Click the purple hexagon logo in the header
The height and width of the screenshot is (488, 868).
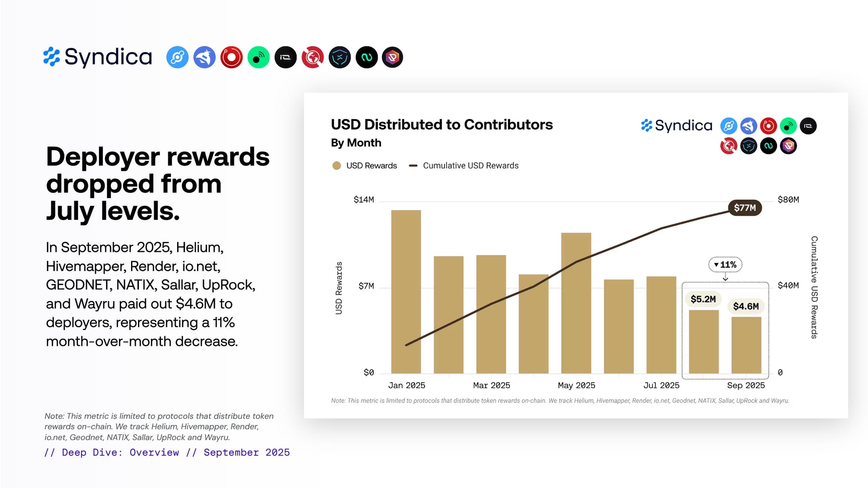coord(392,57)
